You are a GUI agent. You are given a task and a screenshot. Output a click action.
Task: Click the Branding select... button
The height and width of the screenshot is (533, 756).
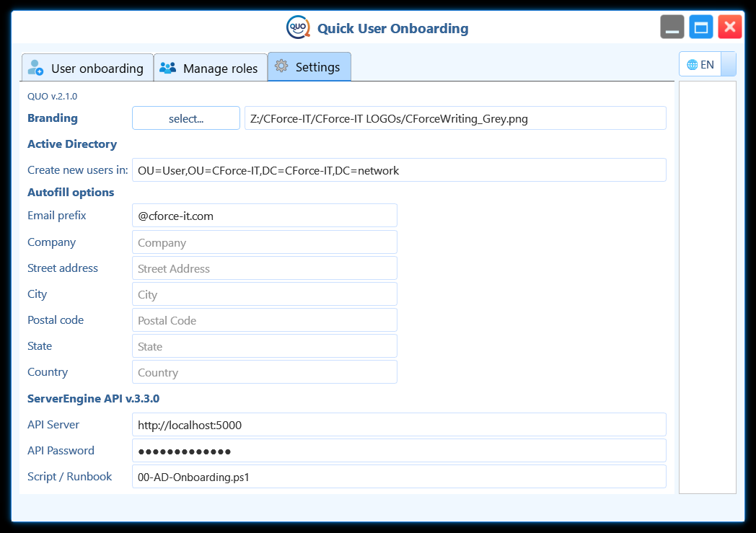coord(186,118)
